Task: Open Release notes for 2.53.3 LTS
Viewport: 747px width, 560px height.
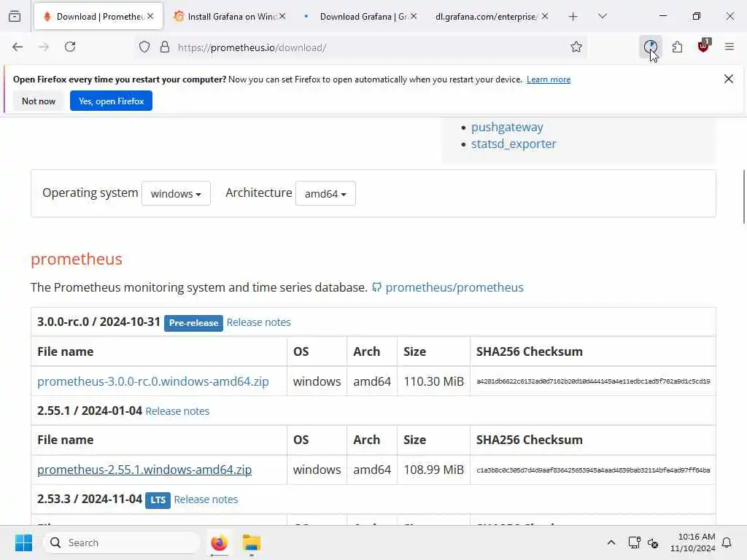Action: [x=206, y=499]
